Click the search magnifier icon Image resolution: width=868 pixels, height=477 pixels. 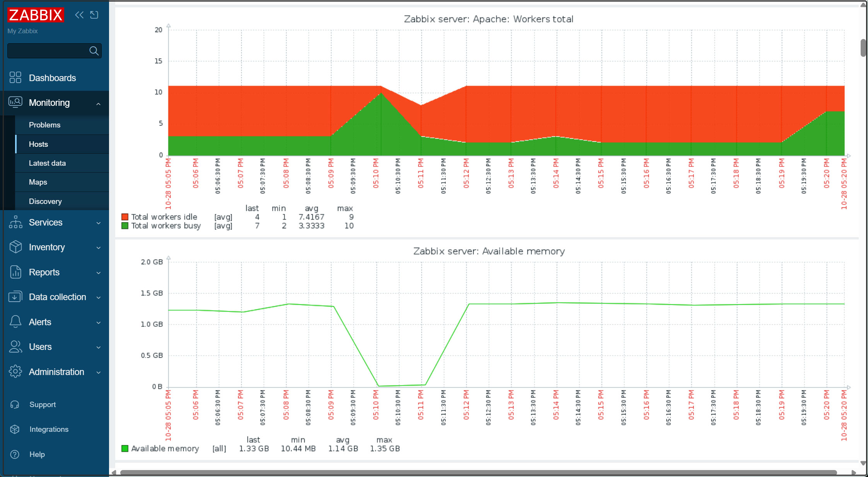pos(94,51)
